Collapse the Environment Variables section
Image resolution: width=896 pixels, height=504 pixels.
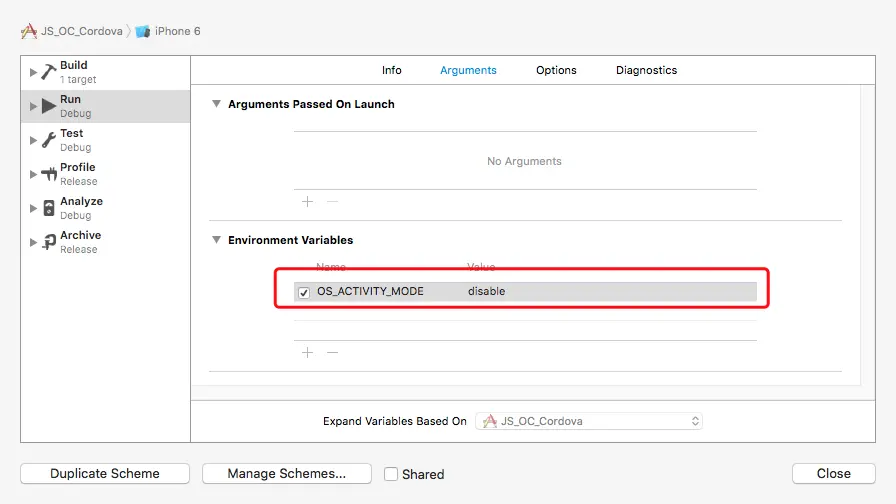216,240
